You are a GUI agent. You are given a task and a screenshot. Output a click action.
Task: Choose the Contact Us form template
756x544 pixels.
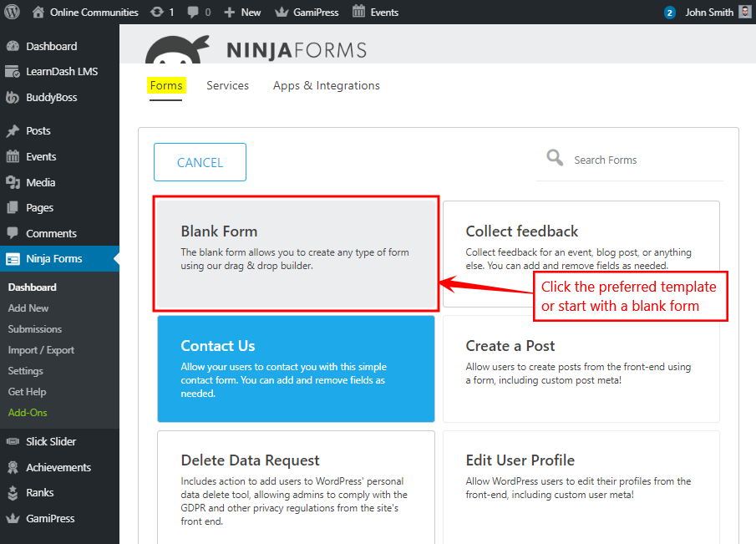click(296, 368)
